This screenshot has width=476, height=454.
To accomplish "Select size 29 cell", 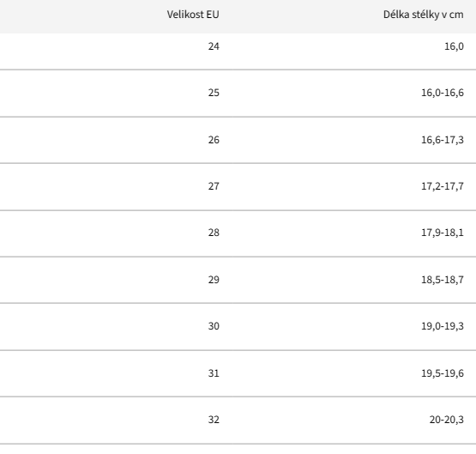I will pyautogui.click(x=214, y=280).
